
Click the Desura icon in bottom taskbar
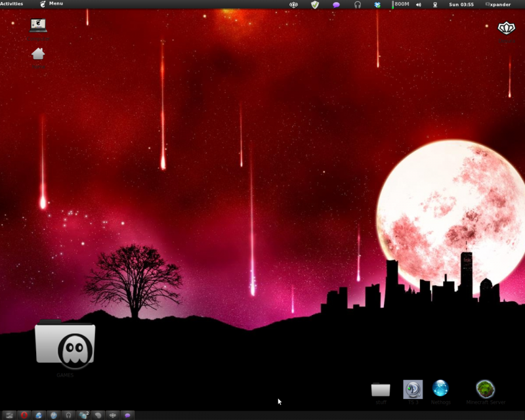pyautogui.click(x=112, y=415)
